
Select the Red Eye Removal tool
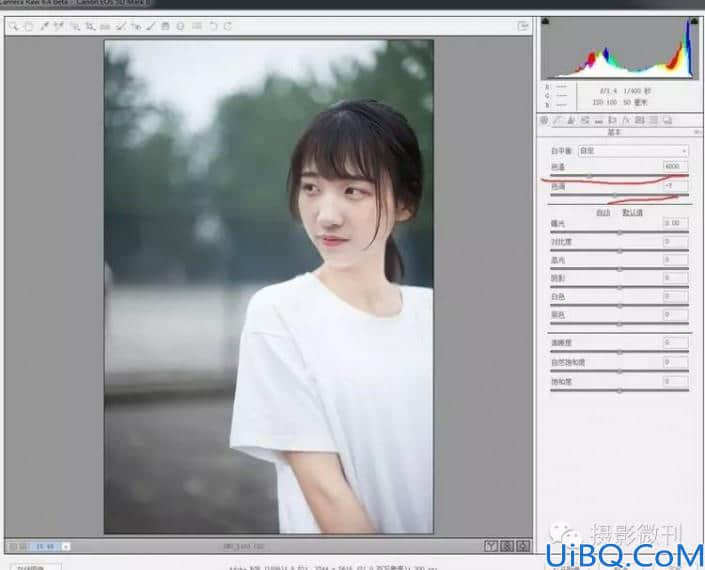(136, 27)
